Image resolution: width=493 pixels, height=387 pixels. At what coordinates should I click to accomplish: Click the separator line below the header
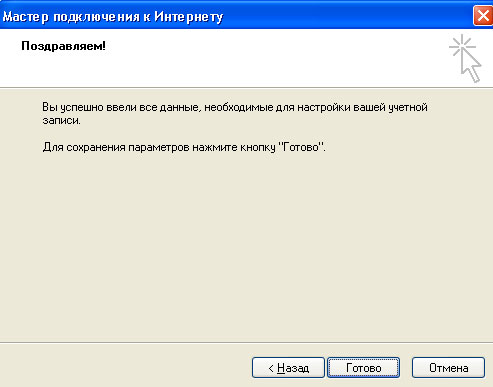pos(246,88)
